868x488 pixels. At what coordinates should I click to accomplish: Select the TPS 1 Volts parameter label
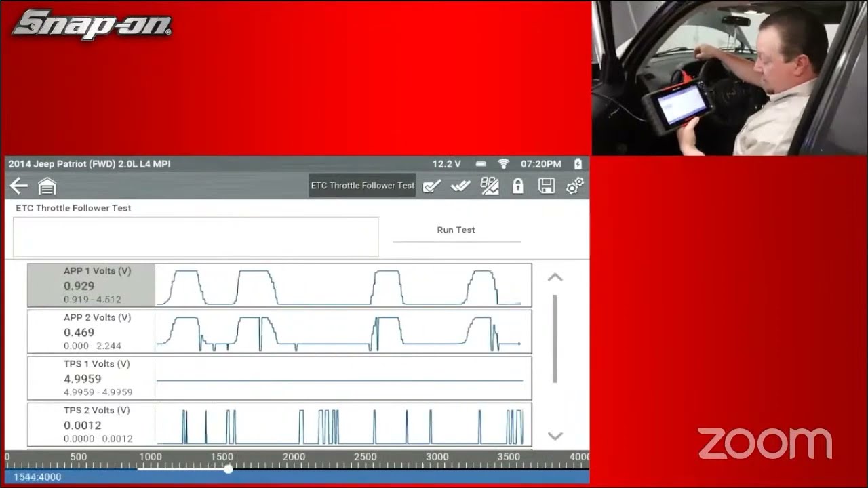(97, 364)
